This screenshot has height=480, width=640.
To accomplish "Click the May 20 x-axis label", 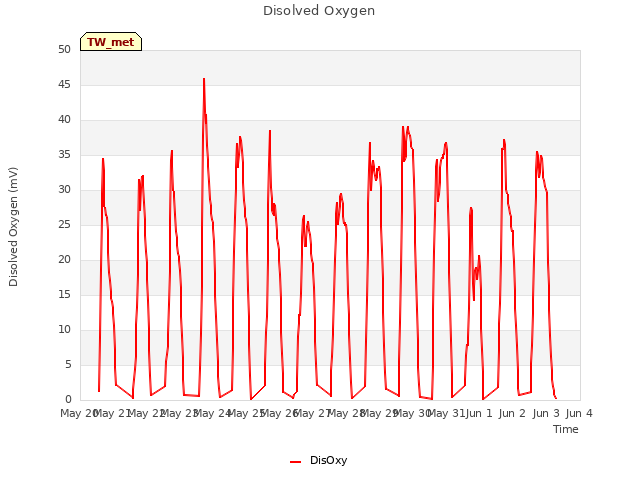I will pos(78,413).
